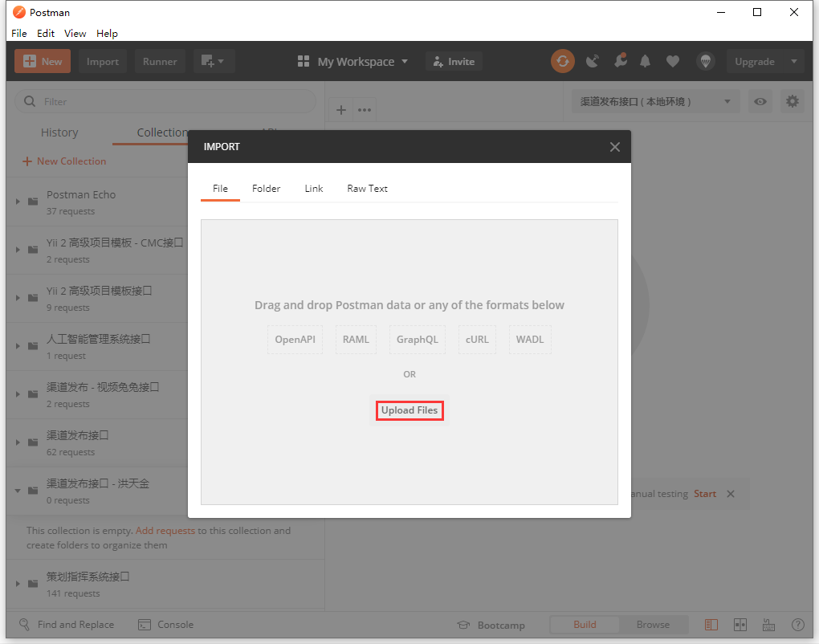The height and width of the screenshot is (644, 819).
Task: Open the My Workspace dropdown
Action: [x=353, y=62]
